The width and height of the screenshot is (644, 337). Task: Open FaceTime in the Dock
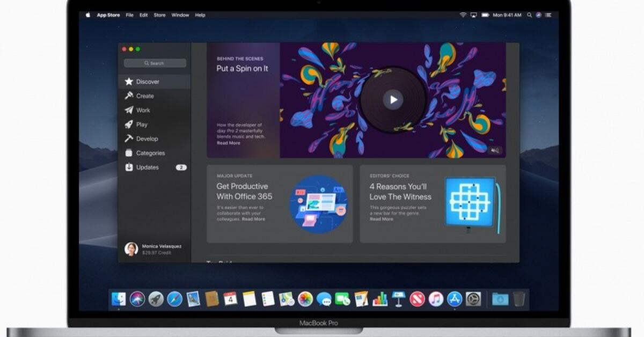tap(342, 299)
